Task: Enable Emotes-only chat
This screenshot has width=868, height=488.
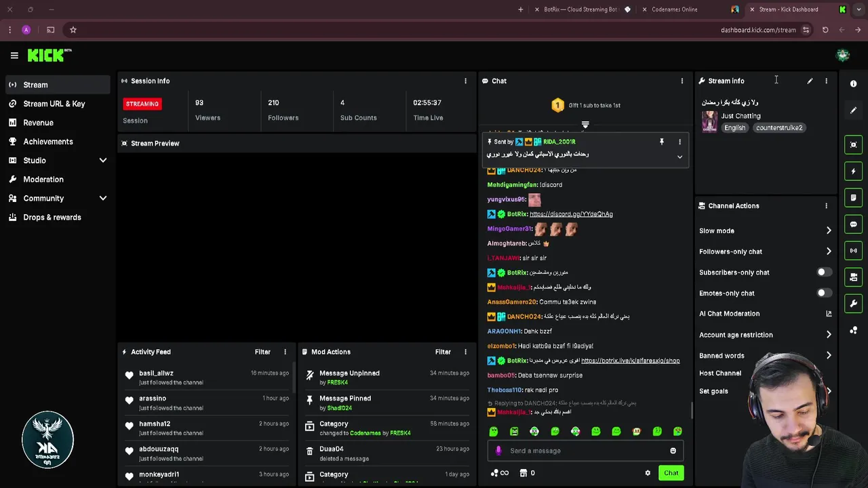Action: [x=823, y=293]
